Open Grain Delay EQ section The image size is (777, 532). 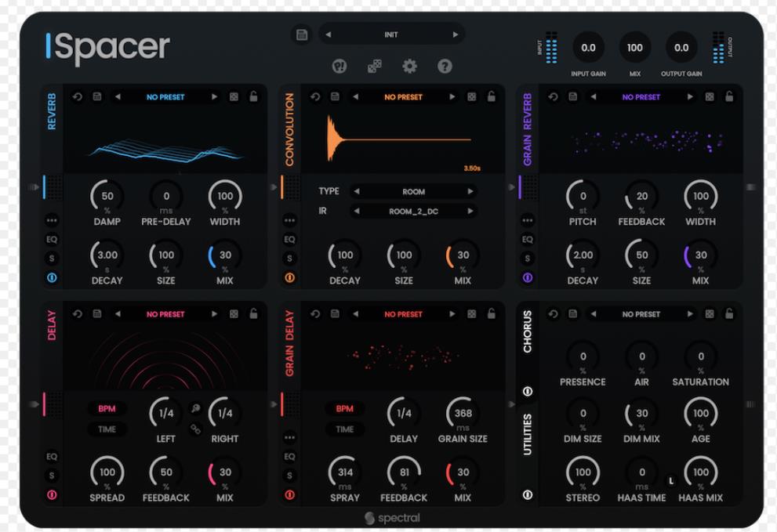coord(289,456)
